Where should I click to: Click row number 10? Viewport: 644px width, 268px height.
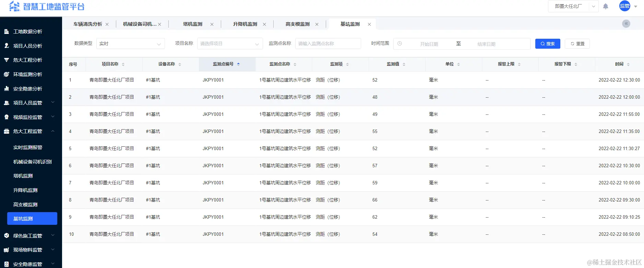[x=71, y=234]
